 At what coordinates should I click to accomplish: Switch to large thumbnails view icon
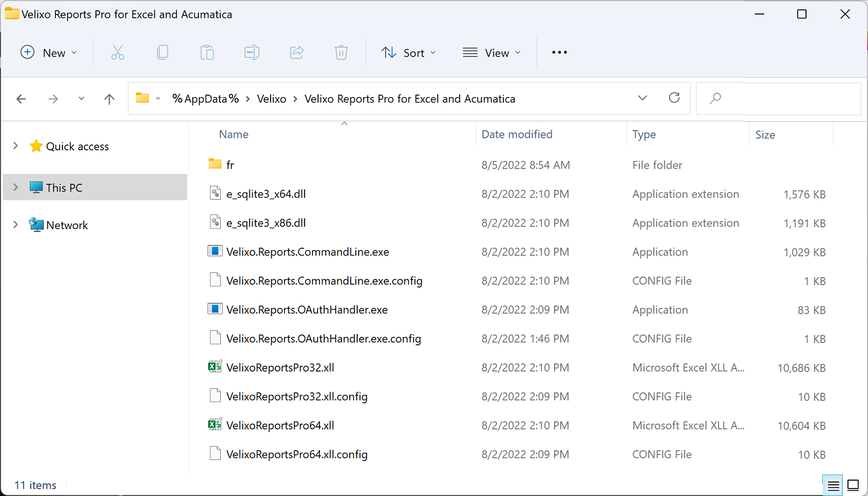[853, 485]
